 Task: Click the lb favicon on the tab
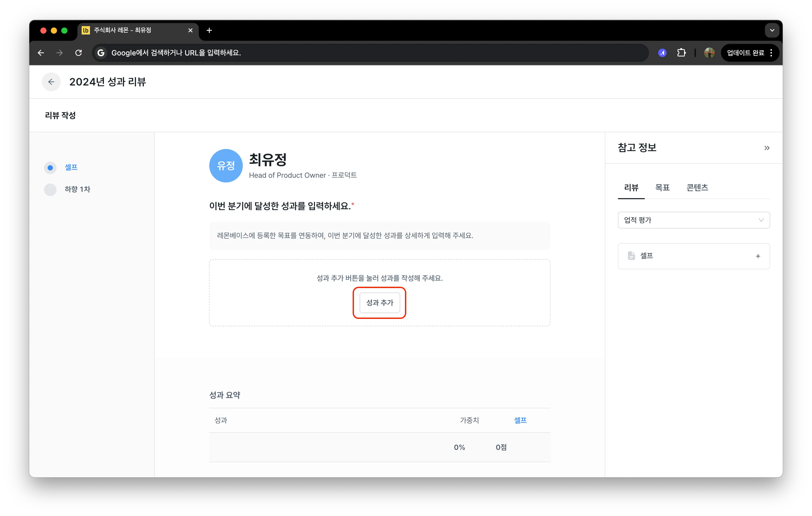click(x=86, y=30)
